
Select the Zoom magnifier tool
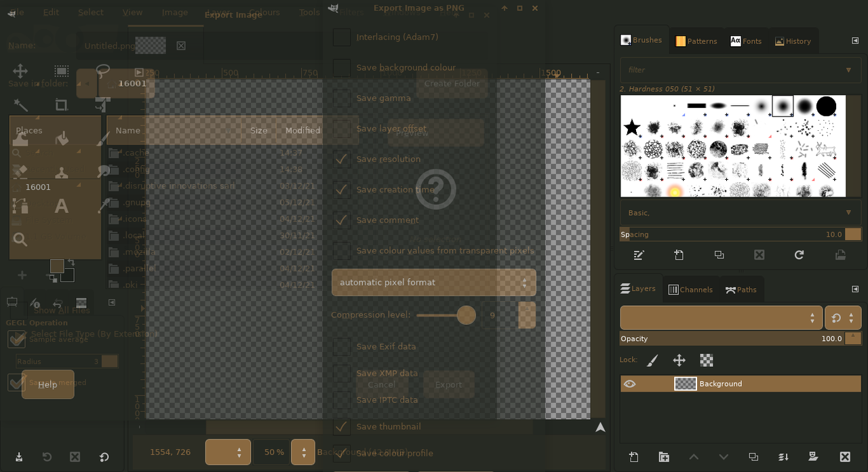(20, 239)
